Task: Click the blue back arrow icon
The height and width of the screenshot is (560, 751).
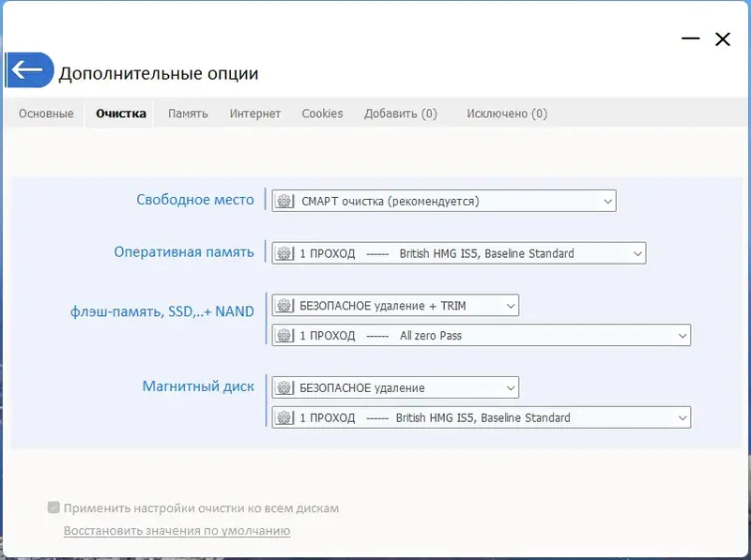Action: 28,69
